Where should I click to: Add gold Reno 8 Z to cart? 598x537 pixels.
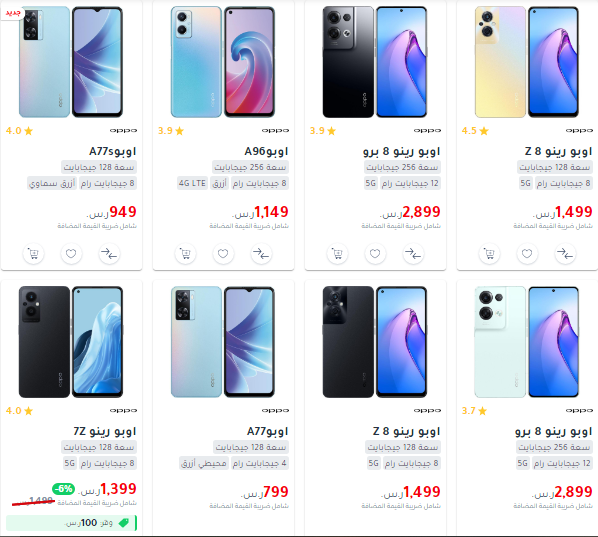[x=489, y=254]
